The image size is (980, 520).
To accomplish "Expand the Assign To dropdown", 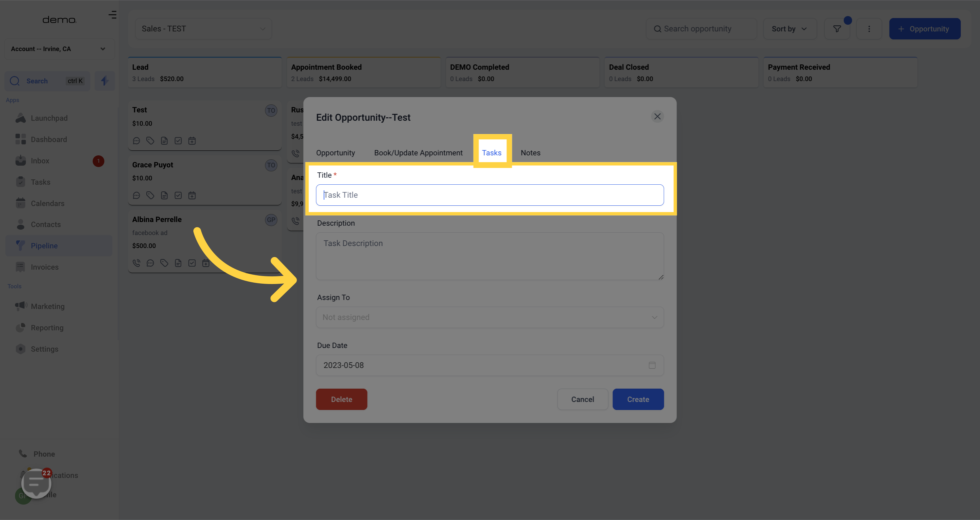I will pos(489,317).
